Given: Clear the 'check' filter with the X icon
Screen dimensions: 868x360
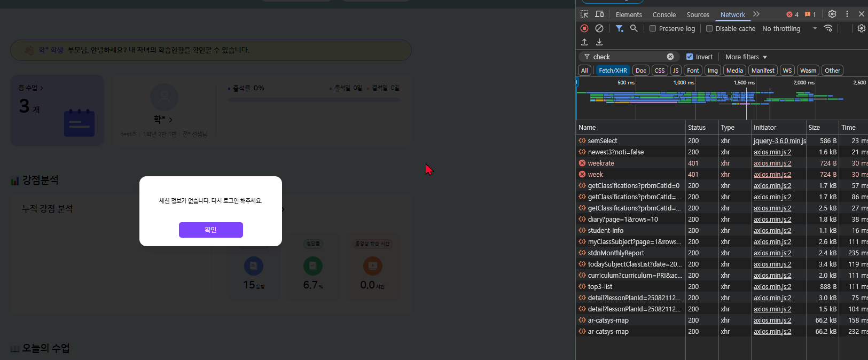Looking at the screenshot, I should click(670, 57).
